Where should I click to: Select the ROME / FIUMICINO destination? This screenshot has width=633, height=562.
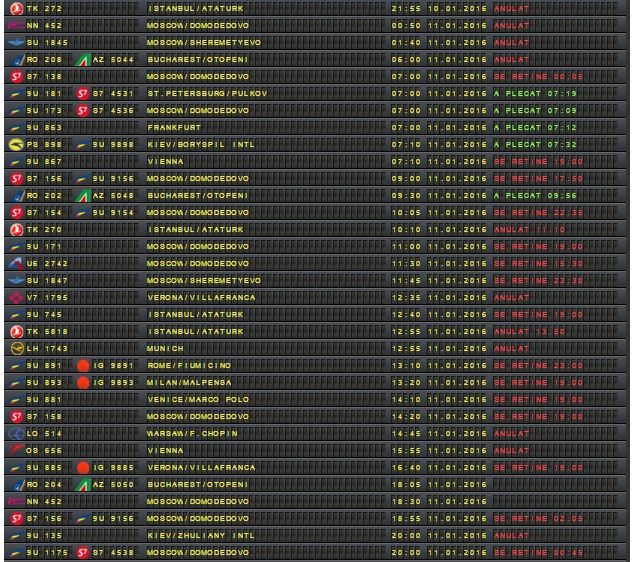(x=189, y=366)
